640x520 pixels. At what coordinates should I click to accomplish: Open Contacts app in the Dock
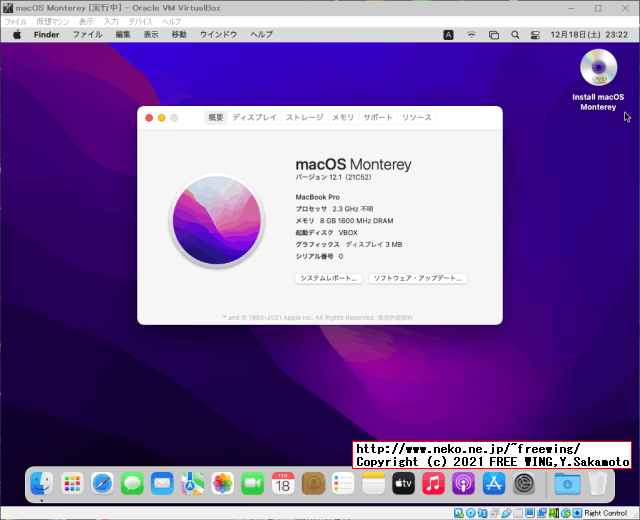tap(313, 484)
